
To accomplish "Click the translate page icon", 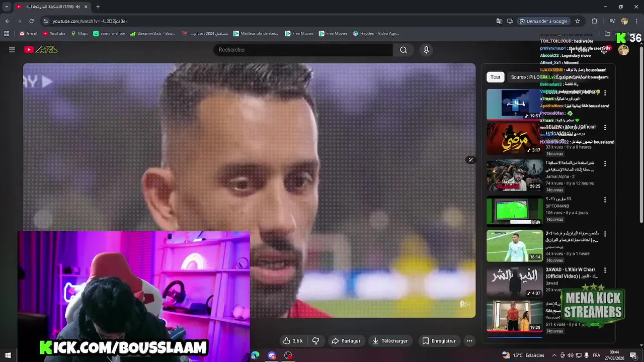I will pyautogui.click(x=499, y=21).
